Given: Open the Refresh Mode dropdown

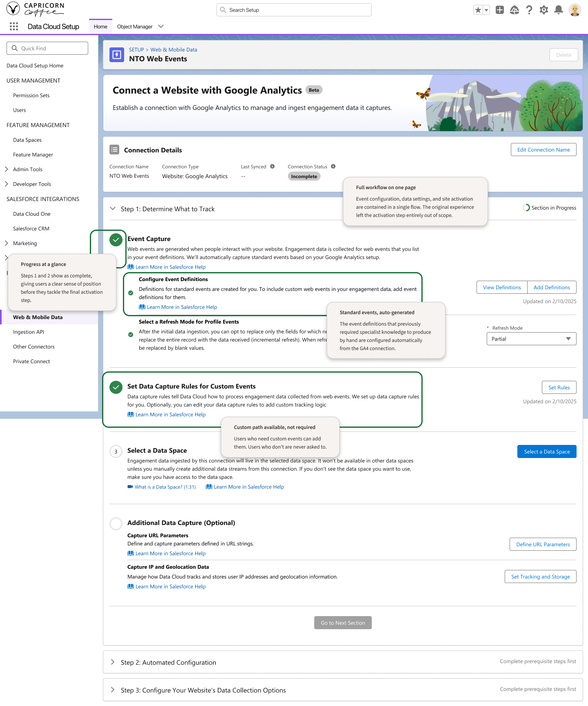Looking at the screenshot, I should coord(531,339).
